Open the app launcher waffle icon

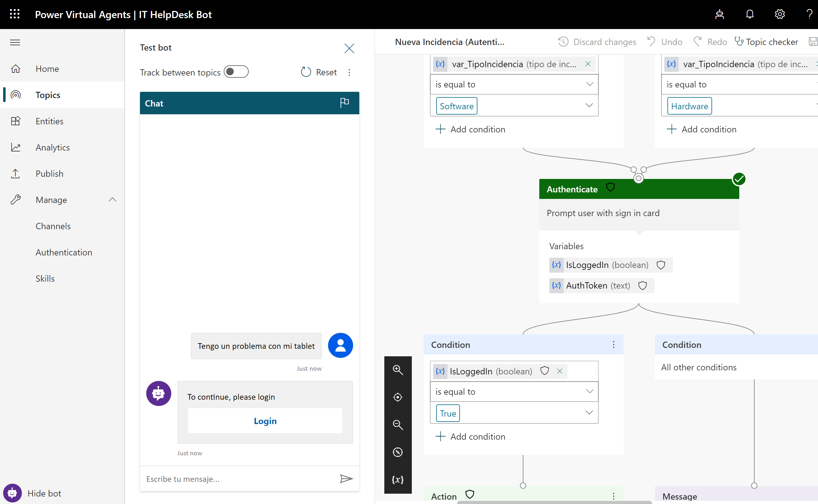tap(15, 14)
